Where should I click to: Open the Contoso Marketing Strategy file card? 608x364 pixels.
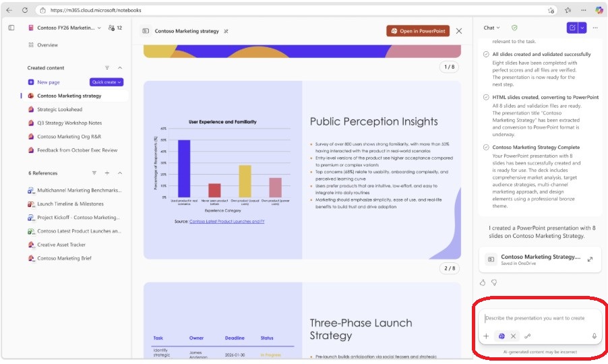click(x=540, y=260)
